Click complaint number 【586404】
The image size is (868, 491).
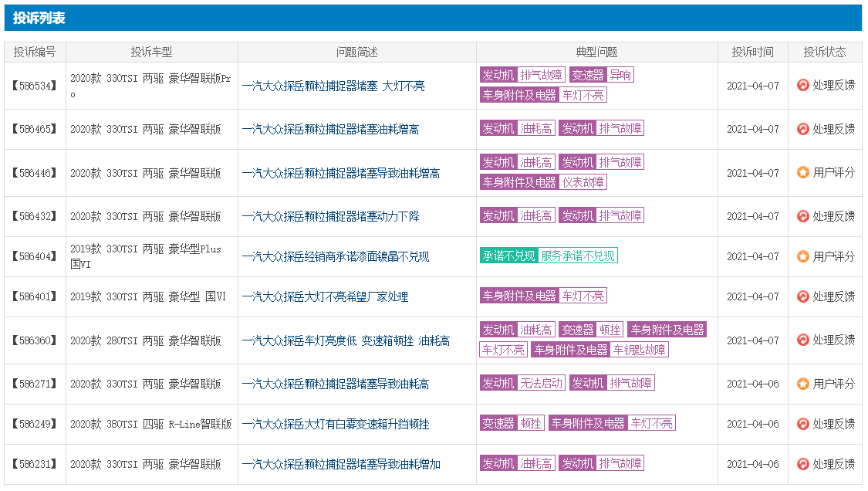pyautogui.click(x=35, y=256)
